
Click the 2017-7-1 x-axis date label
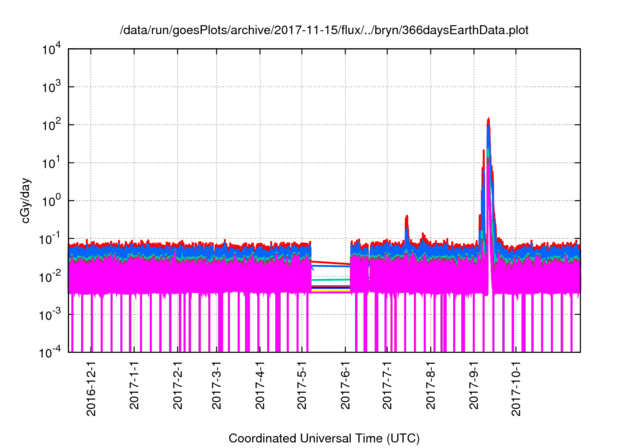(387, 385)
